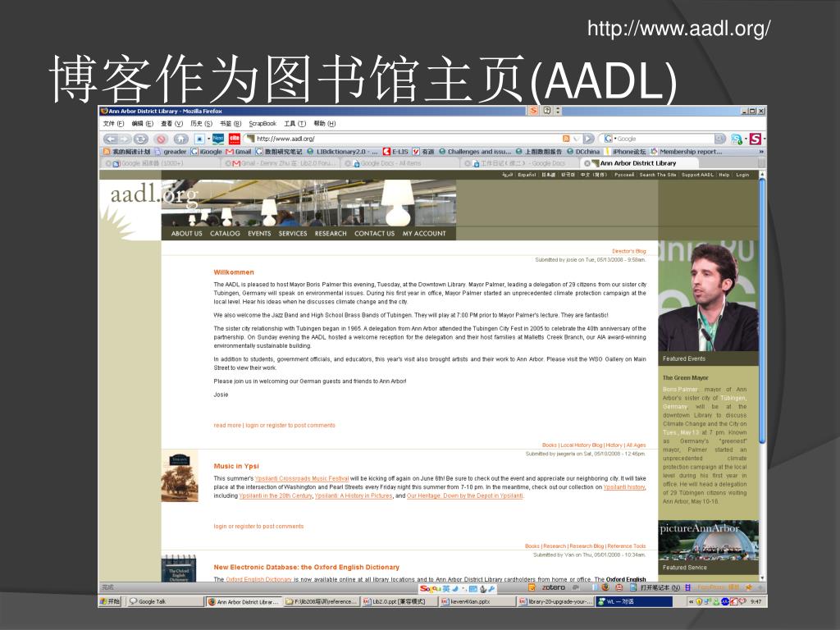The image size is (840, 630).
Task: Click search magnifier in Google box
Action: click(720, 139)
